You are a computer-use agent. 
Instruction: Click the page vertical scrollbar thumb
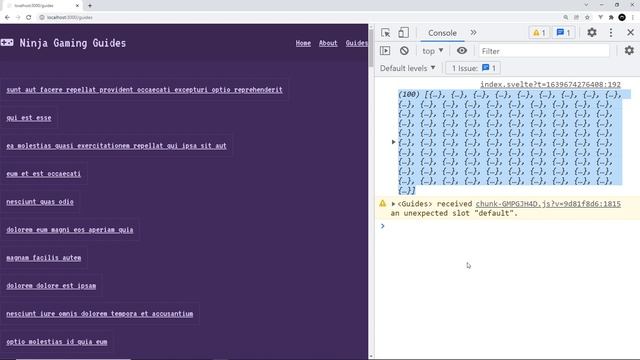[371, 48]
